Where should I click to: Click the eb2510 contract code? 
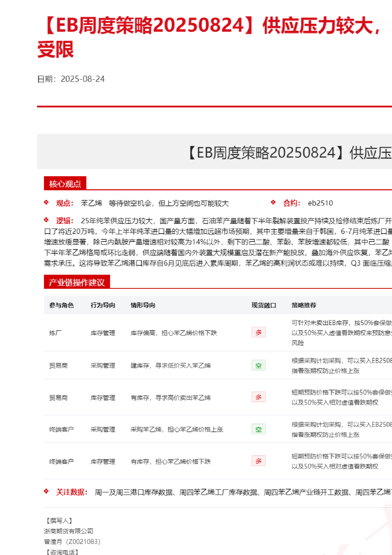click(320, 203)
